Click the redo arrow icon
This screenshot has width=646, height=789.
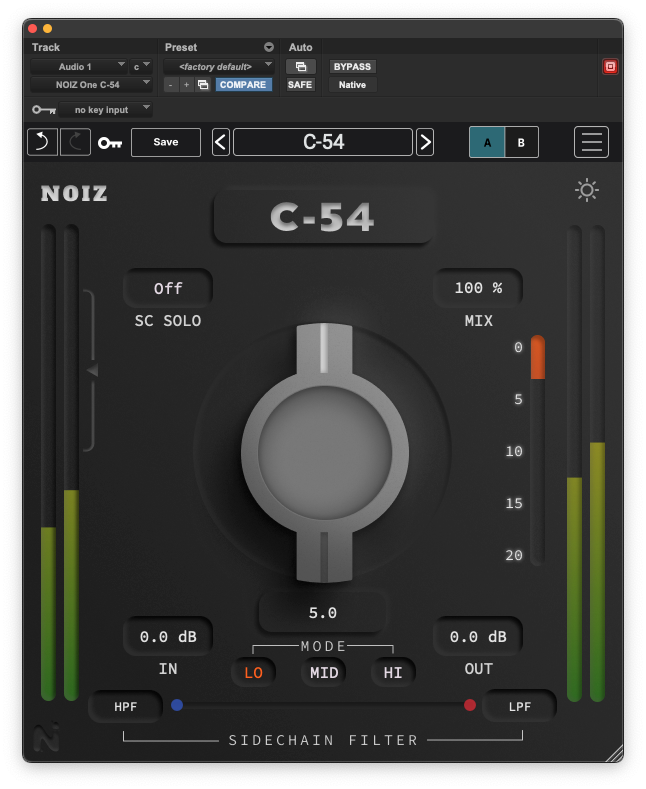[x=75, y=142]
